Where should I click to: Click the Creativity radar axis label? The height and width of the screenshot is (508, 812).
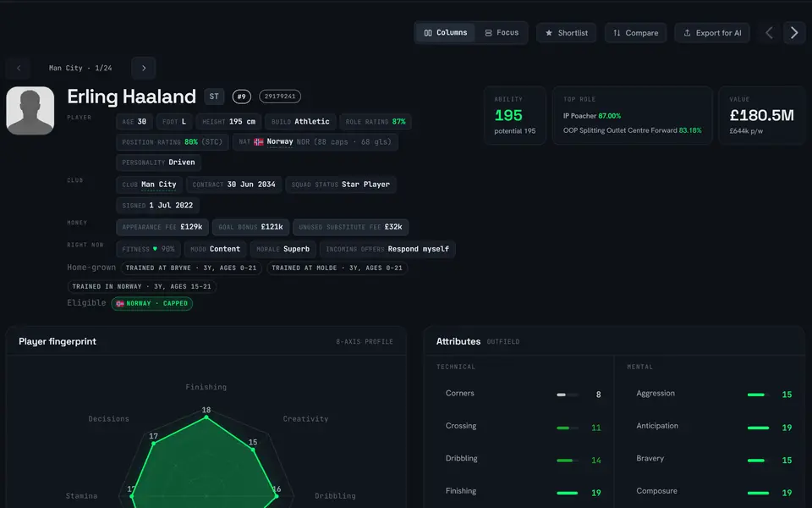305,419
